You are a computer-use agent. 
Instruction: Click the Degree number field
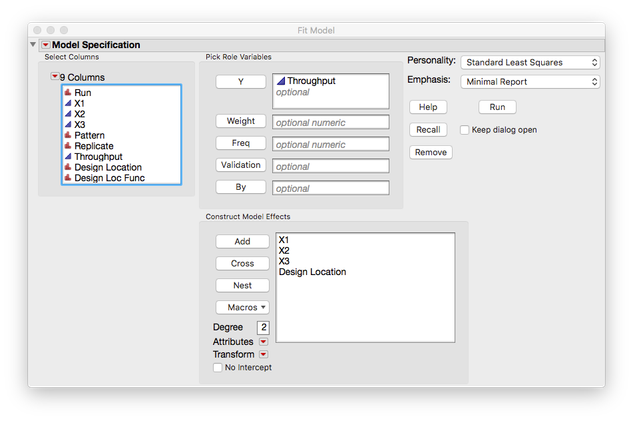click(x=264, y=327)
